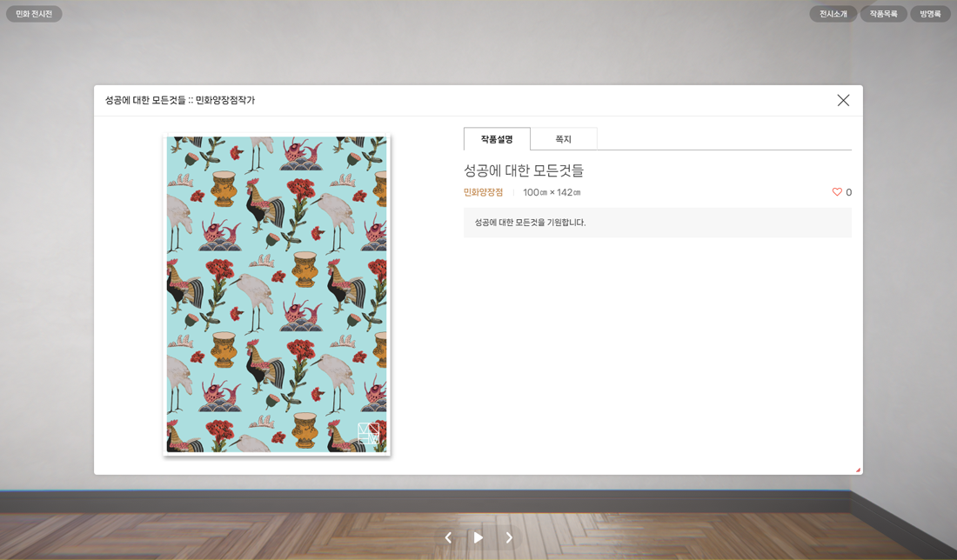
Task: Open 방명록 from top menu
Action: [930, 14]
